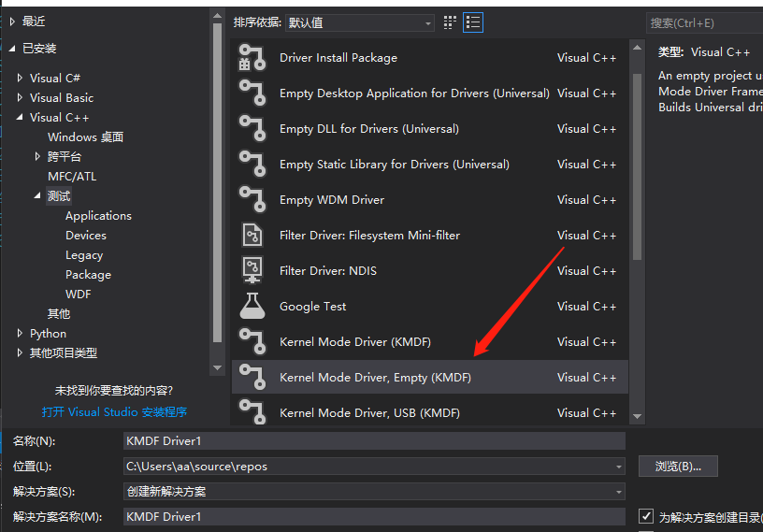Select Devices category

pos(86,235)
